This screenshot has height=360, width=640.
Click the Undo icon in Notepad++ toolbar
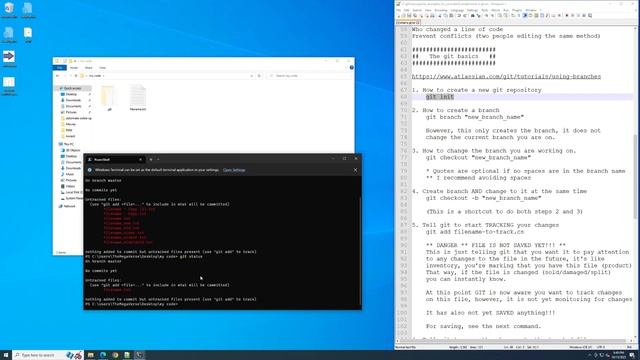[x=458, y=16]
